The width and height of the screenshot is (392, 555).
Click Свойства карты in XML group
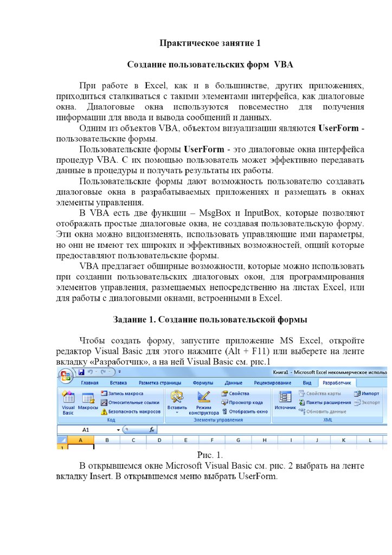320,393
